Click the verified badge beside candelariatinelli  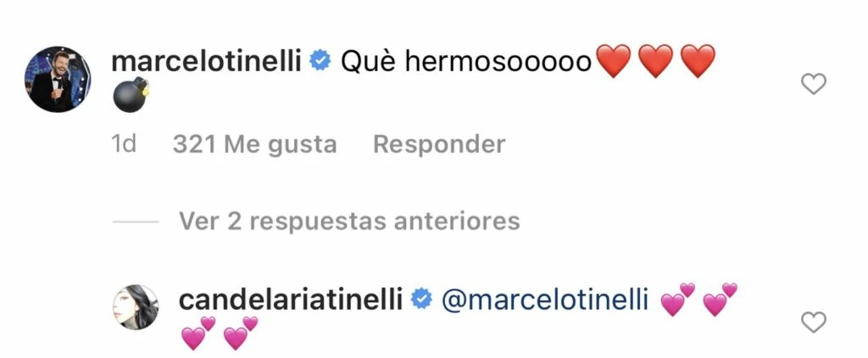[x=421, y=300]
